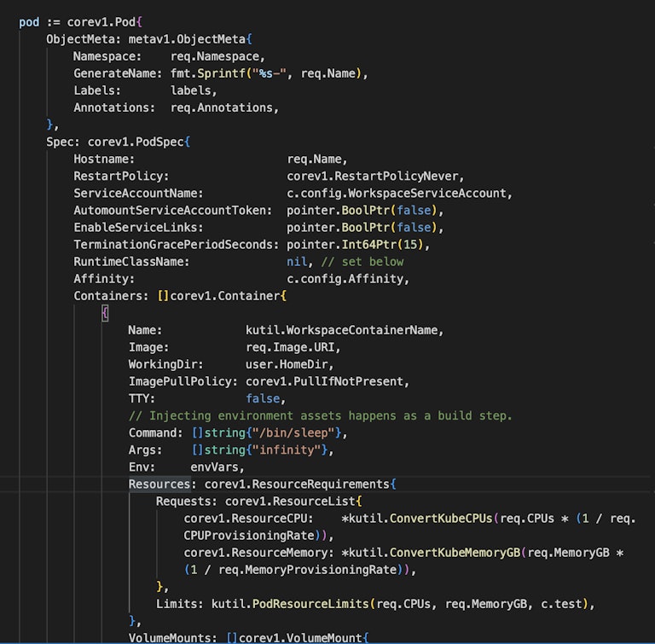This screenshot has height=644, width=655.
Task: Click 'corev1.Pod' type on first line
Action: click(101, 22)
